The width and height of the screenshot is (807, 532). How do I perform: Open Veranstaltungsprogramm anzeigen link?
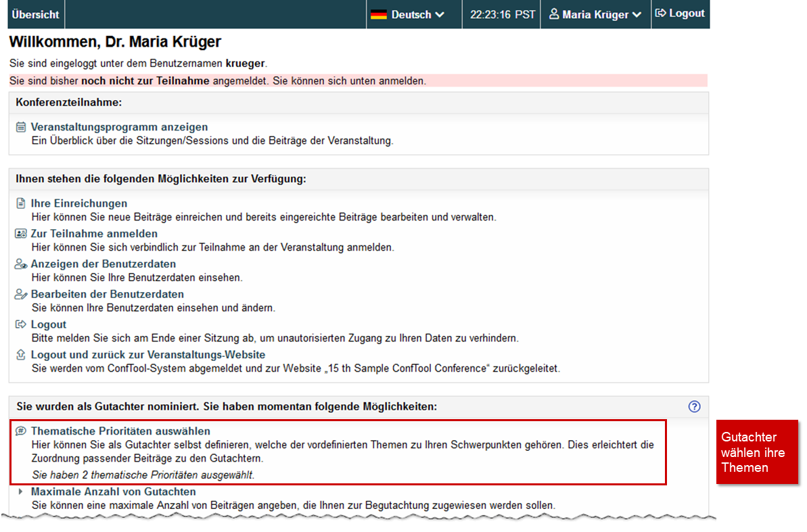pos(120,126)
